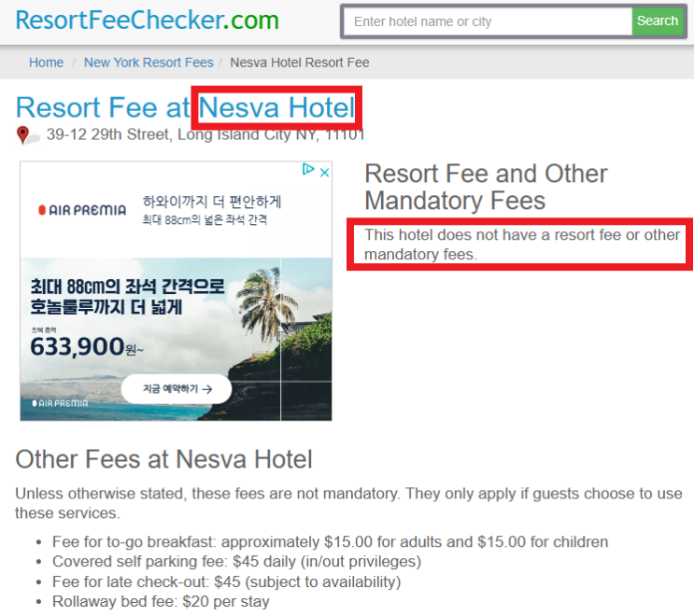
Task: Click the red map pin icon
Action: [x=22, y=134]
